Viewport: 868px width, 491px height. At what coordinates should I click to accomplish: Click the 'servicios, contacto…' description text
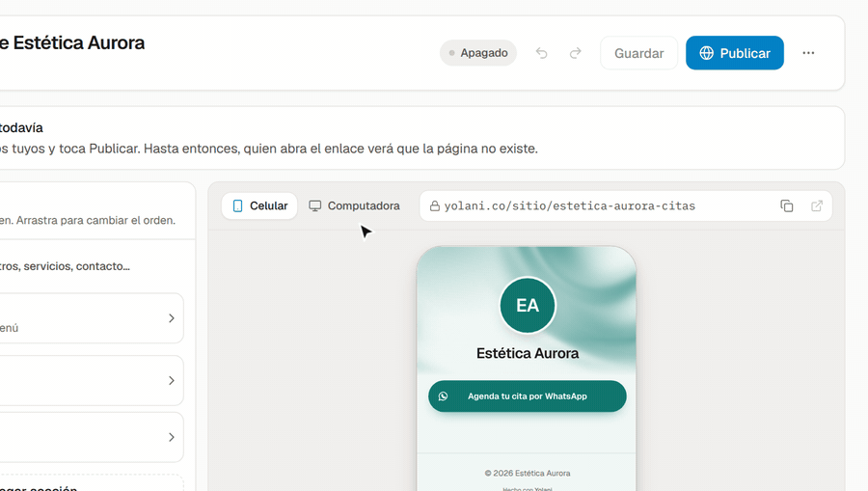[x=76, y=266]
